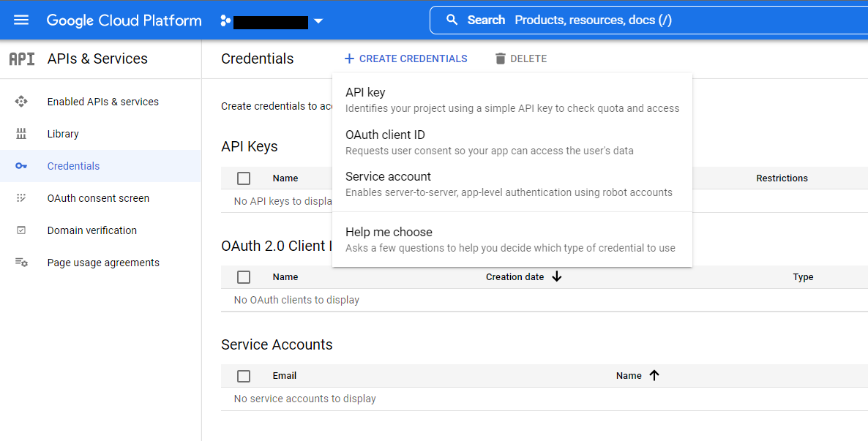
Task: Select all API keys checkbox
Action: click(244, 178)
